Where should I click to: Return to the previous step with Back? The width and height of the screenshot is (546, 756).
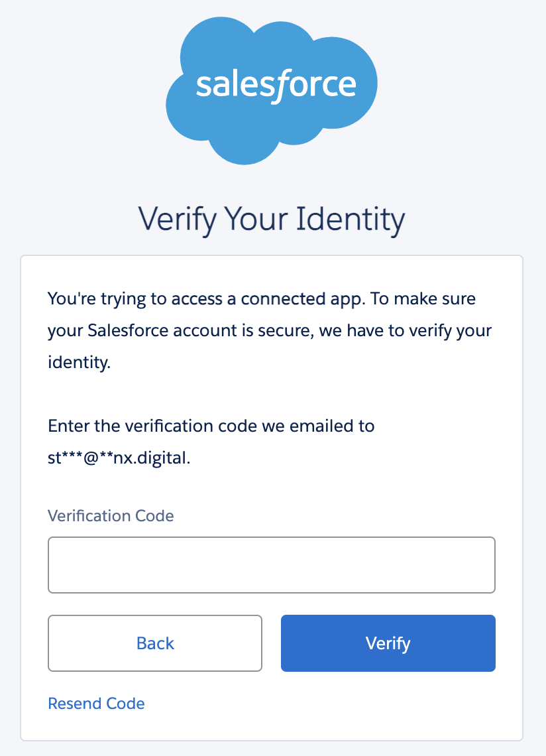[x=154, y=643]
